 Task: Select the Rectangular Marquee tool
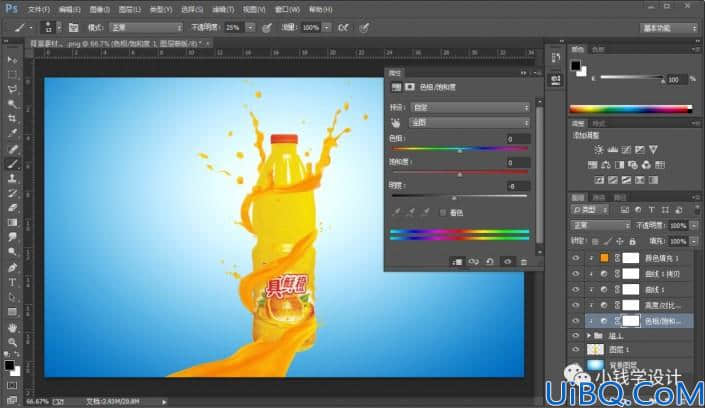12,74
